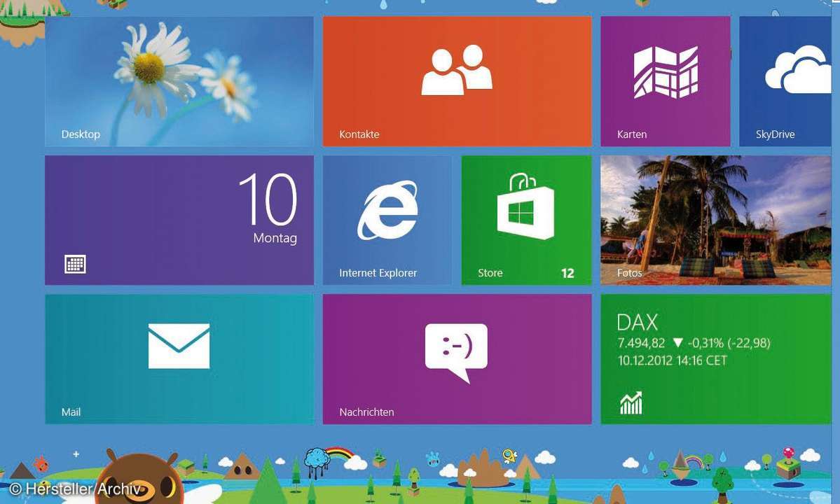The height and width of the screenshot is (504, 840).
Task: Open the Kontakte people icon tile
Action: (457, 81)
